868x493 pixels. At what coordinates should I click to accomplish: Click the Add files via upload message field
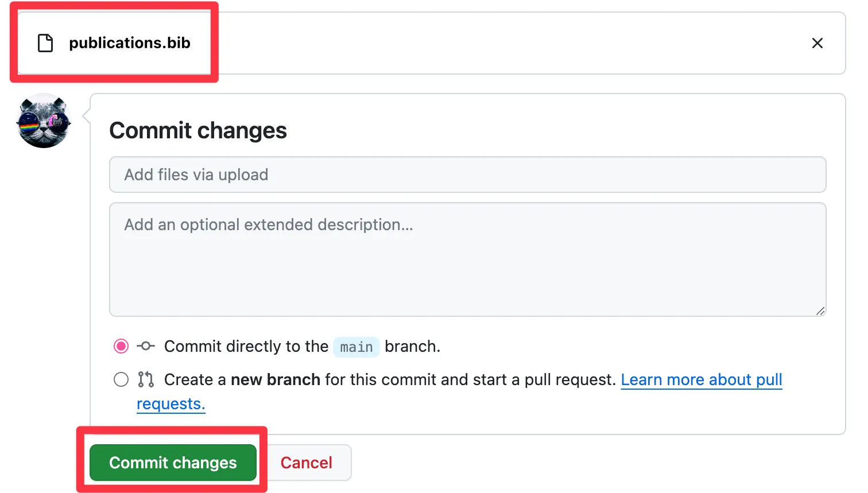pos(467,174)
